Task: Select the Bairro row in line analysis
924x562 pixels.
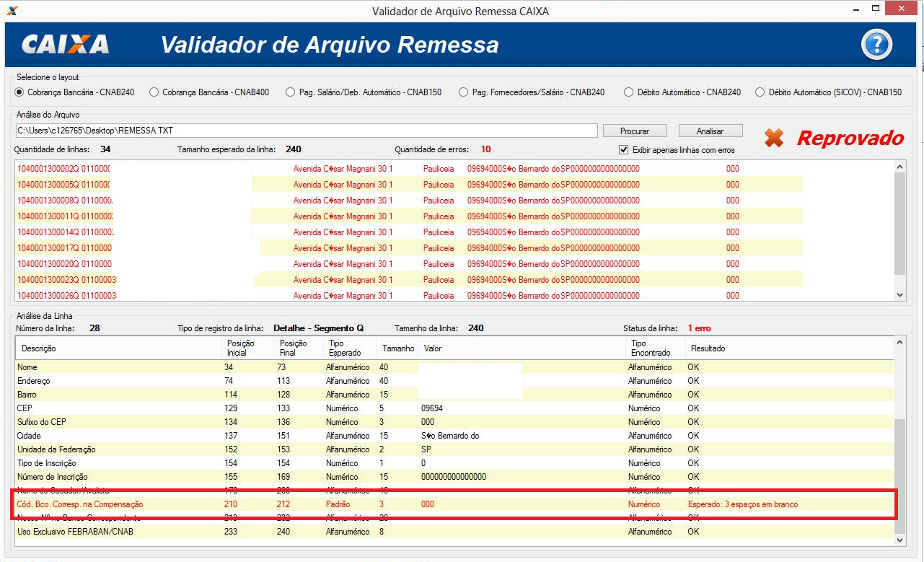Action: click(454, 395)
